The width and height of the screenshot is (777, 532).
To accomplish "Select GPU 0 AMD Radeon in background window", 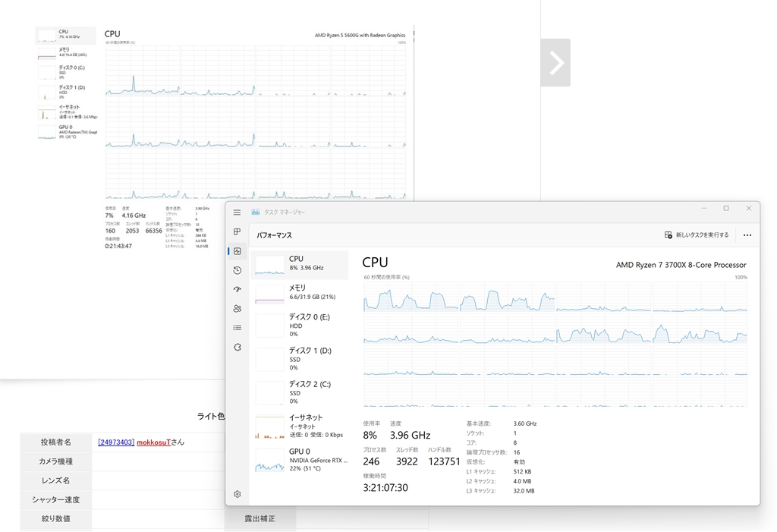I will (66, 132).
